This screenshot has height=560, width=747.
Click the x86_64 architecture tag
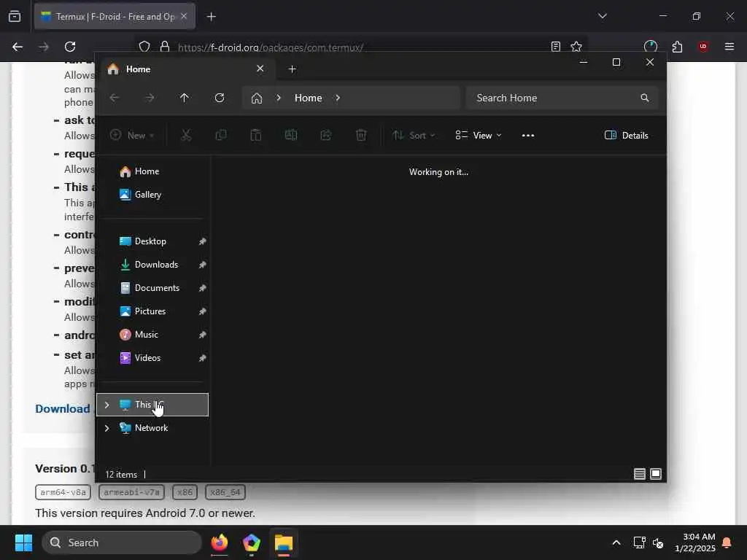pyautogui.click(x=225, y=492)
